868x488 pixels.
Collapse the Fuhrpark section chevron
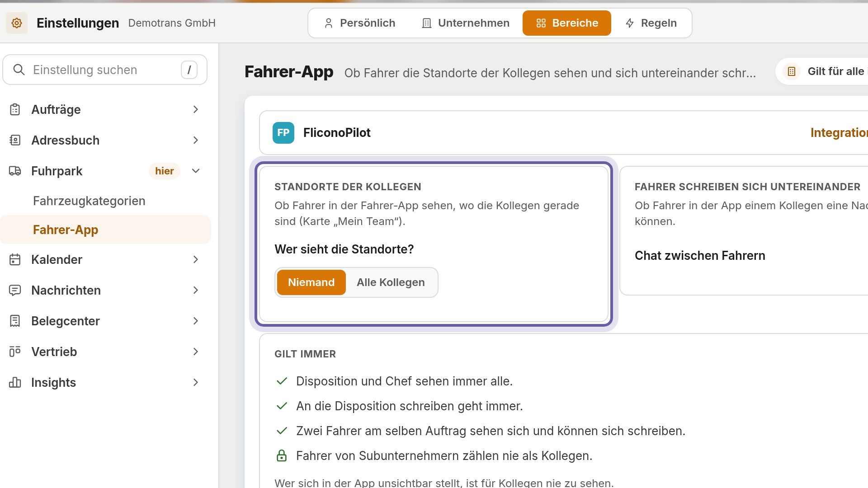pyautogui.click(x=196, y=171)
